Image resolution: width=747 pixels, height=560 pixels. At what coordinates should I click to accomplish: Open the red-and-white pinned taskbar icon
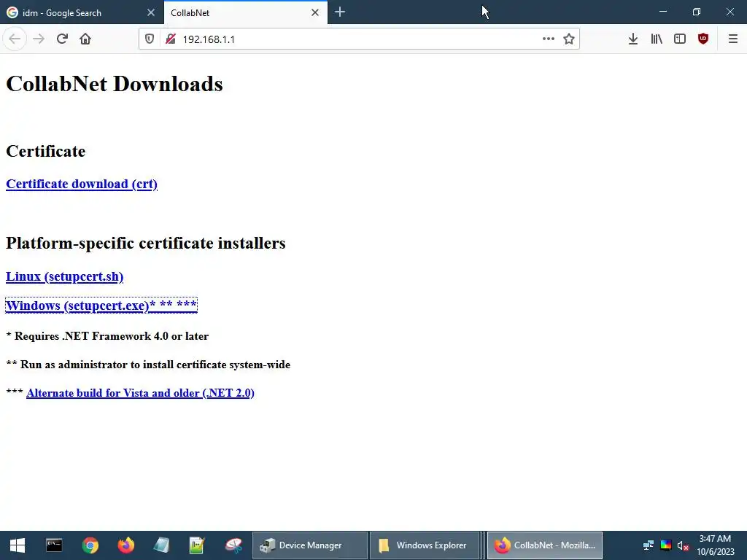coord(233,545)
